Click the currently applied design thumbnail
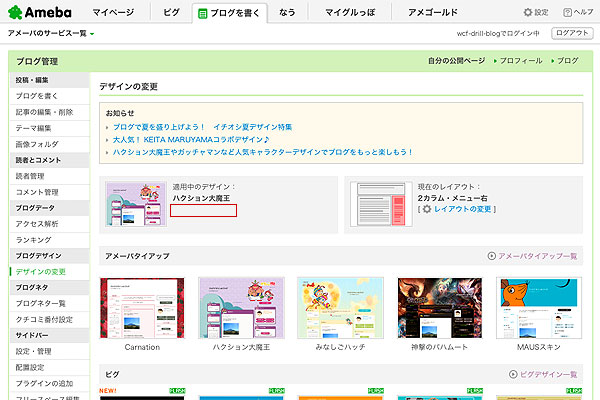This screenshot has width=600, height=400. click(136, 204)
